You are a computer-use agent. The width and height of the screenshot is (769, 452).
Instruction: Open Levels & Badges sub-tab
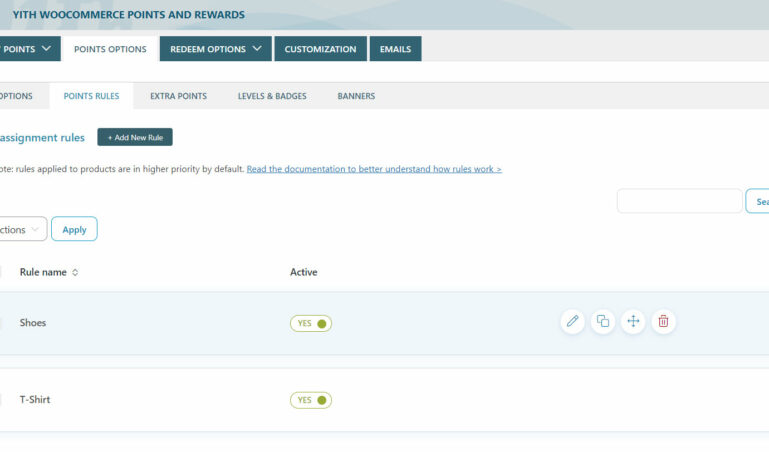click(x=272, y=96)
